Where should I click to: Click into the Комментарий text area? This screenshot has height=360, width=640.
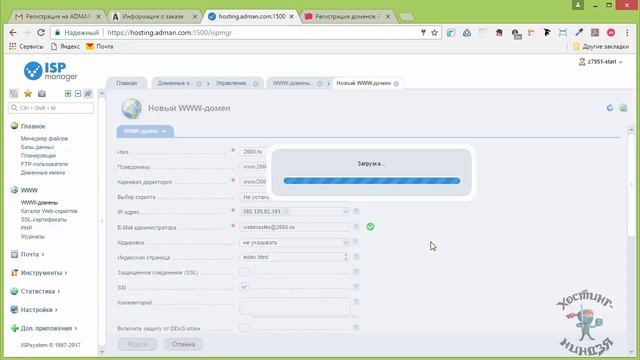(x=294, y=306)
